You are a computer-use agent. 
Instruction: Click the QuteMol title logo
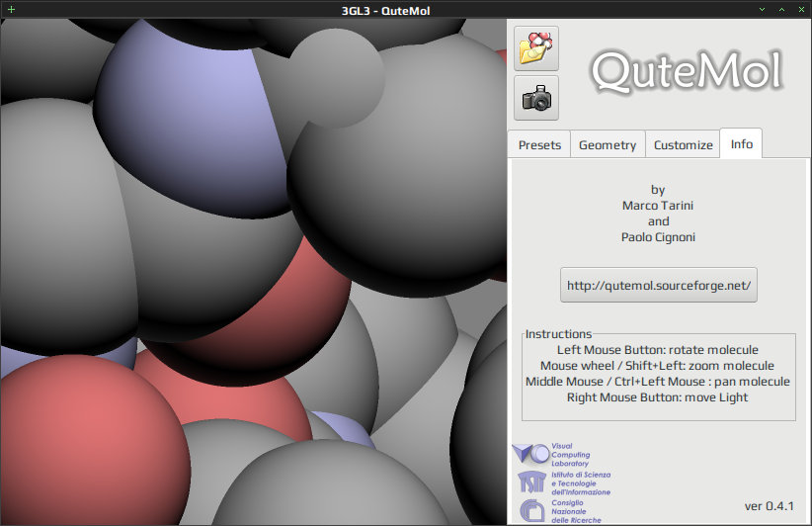coord(687,71)
